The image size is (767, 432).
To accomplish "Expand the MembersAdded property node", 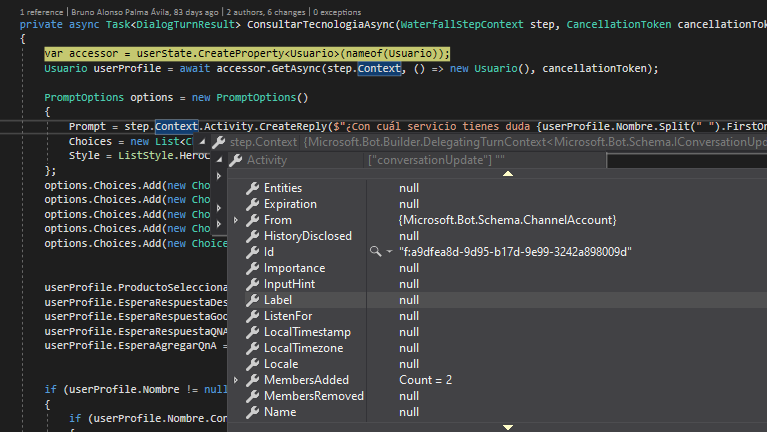I will pyautogui.click(x=236, y=380).
